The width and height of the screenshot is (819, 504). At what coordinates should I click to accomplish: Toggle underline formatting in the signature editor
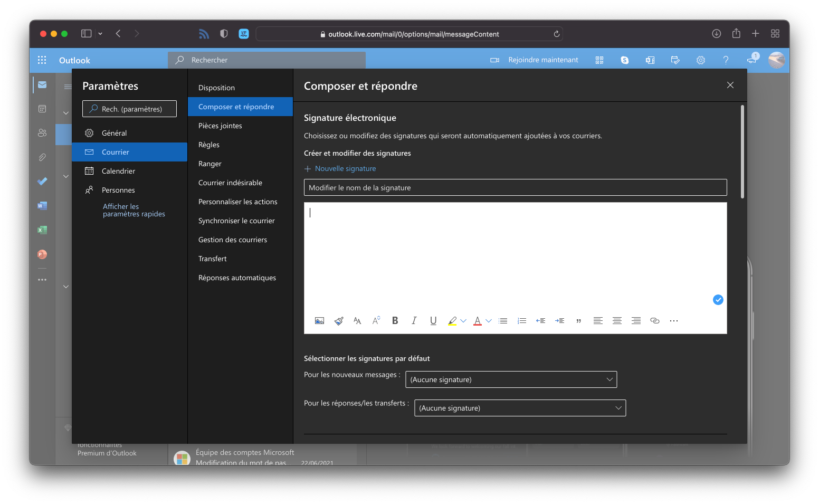tap(433, 321)
